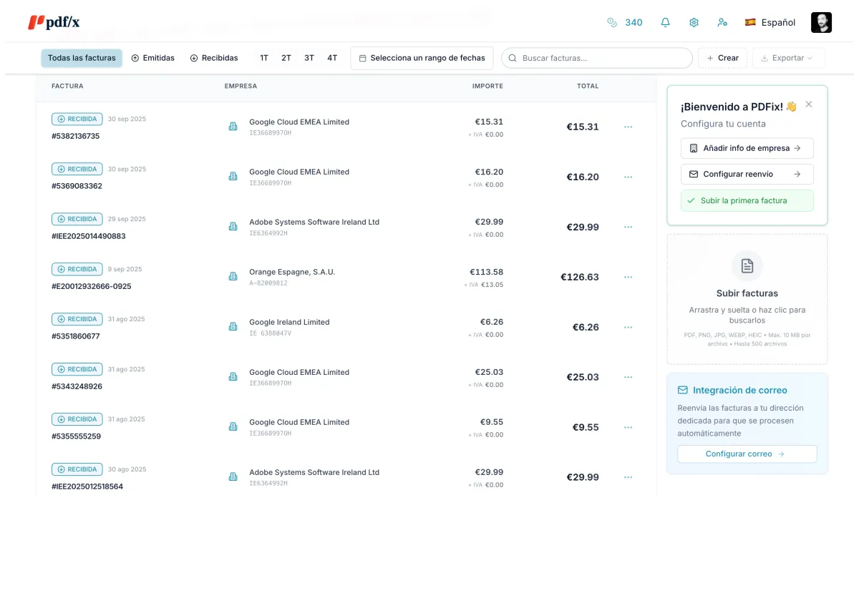Open the profile avatar picture
The width and height of the screenshot is (859, 616).
[821, 22]
